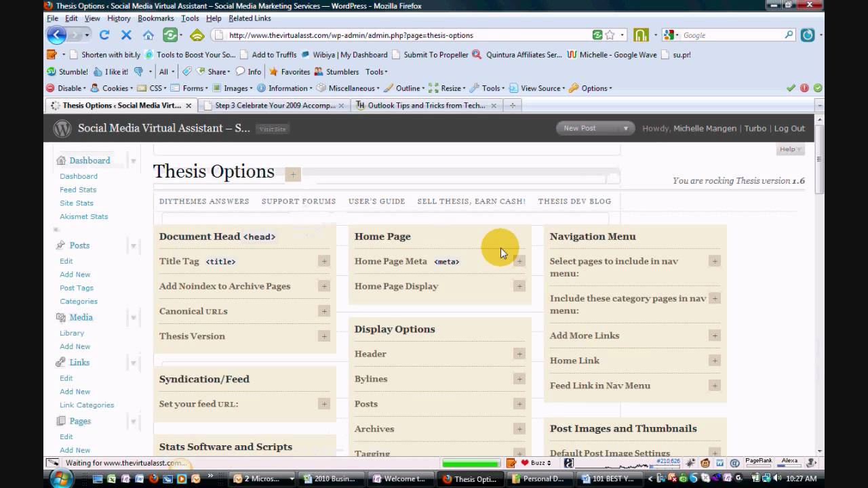Open the Images developer toolbar menu
868x488 pixels.
tap(232, 88)
